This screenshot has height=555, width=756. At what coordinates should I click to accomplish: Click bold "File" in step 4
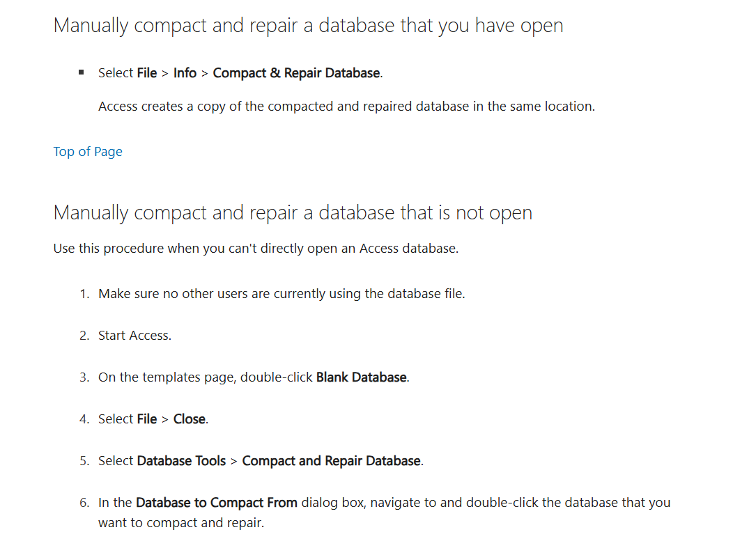point(147,419)
